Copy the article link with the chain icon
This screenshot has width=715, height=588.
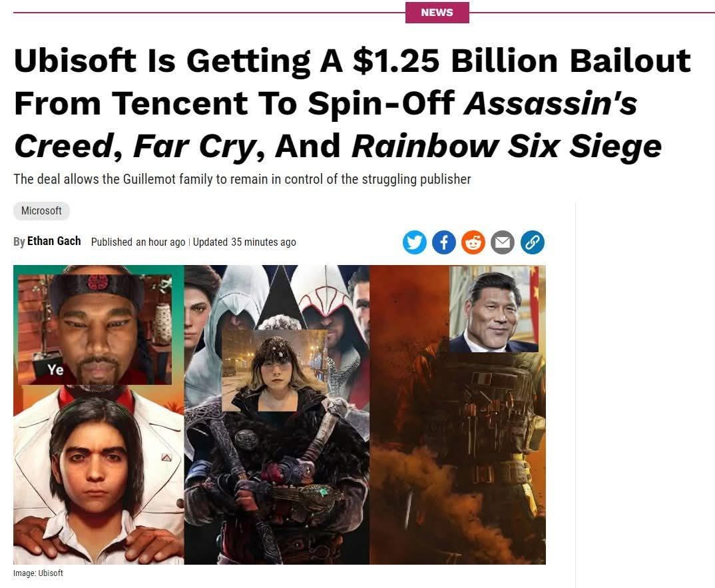tap(532, 242)
